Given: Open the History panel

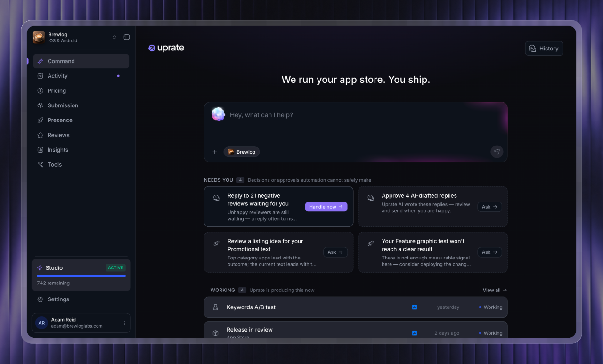Looking at the screenshot, I should pos(544,49).
